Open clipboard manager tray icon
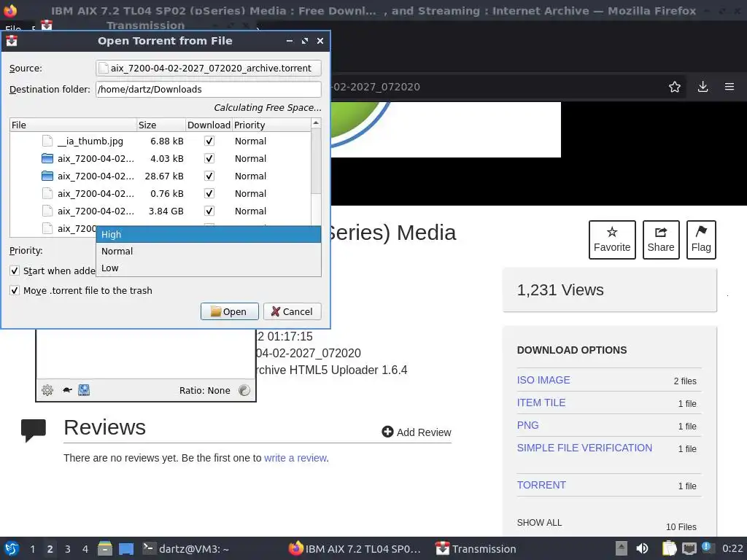 pos(670,548)
